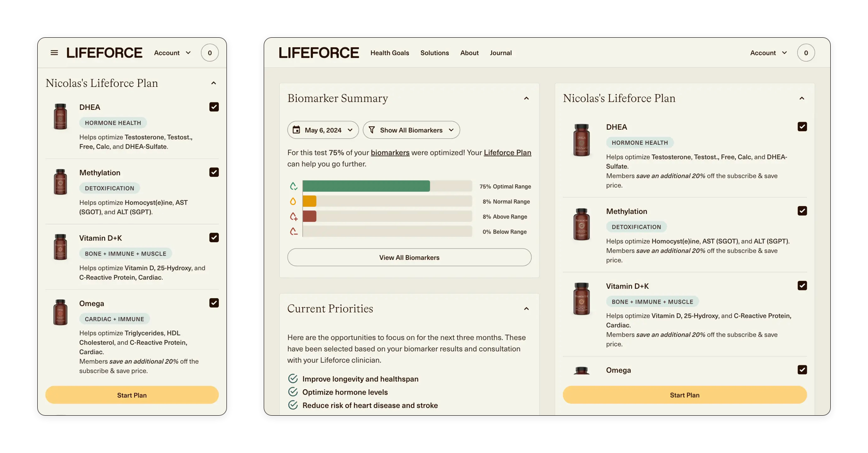
Task: Click checkmark icon beside Optimize hormone levels
Action: [x=293, y=392]
